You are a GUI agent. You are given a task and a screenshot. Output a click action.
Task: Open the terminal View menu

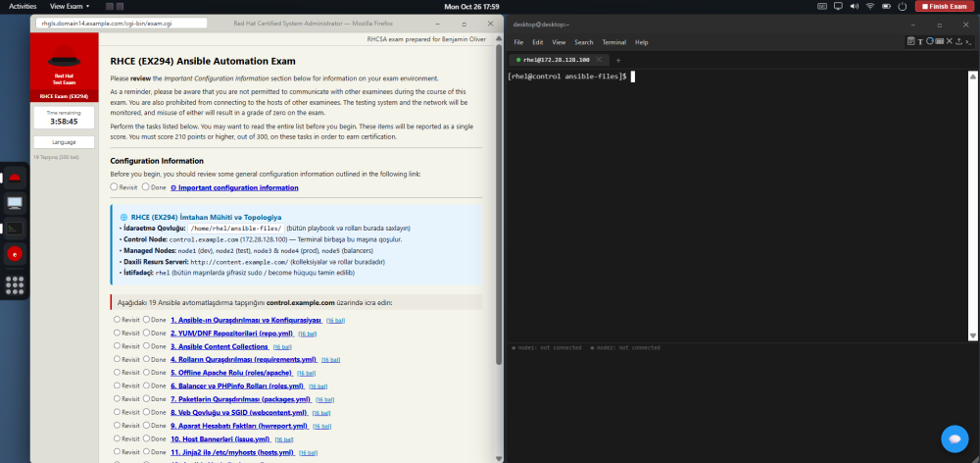point(559,42)
